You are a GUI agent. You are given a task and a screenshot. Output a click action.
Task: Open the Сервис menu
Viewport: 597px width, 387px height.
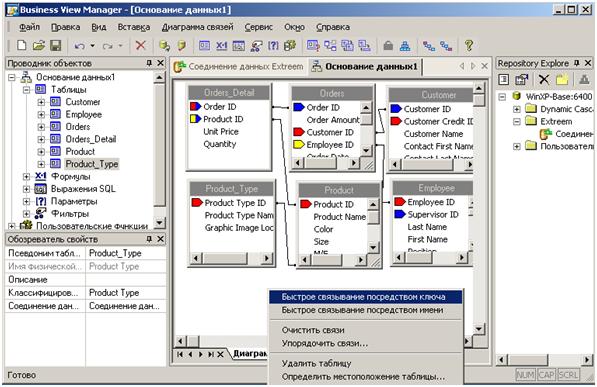[x=259, y=27]
